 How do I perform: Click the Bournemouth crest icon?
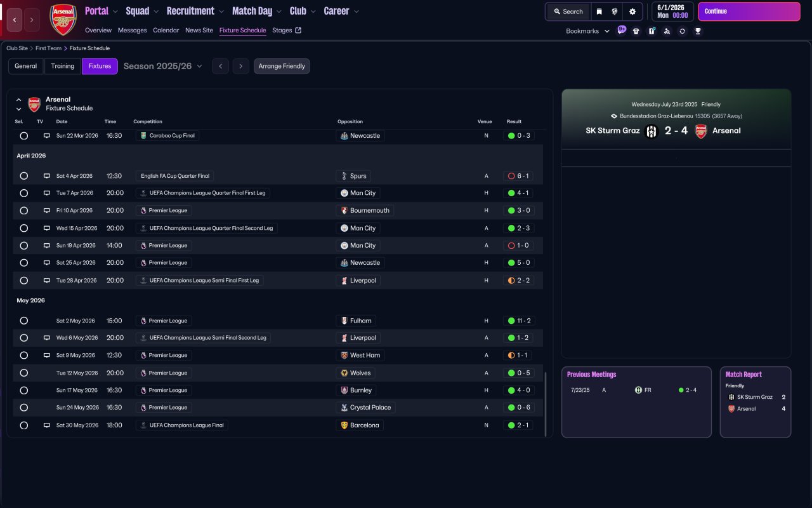click(x=344, y=210)
